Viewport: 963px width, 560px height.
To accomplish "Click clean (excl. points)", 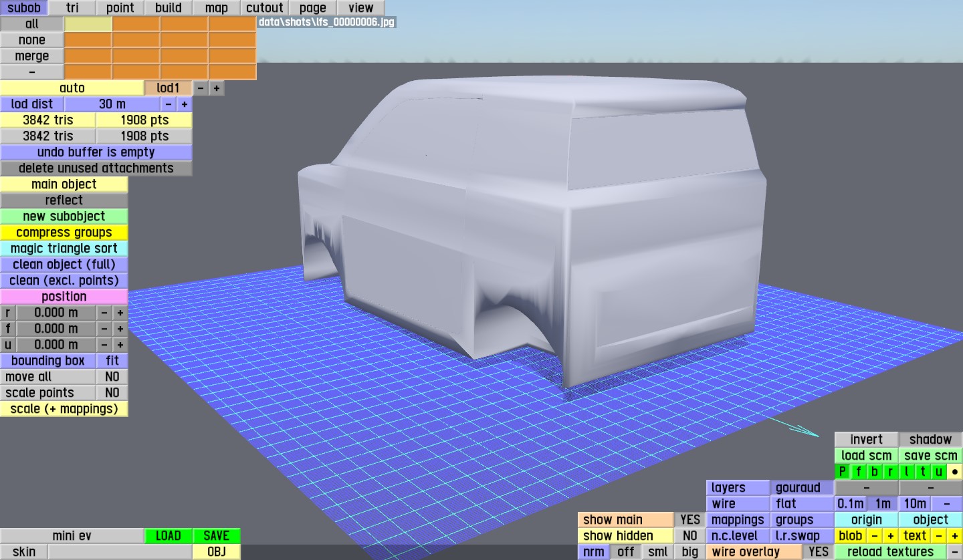I will coord(64,281).
